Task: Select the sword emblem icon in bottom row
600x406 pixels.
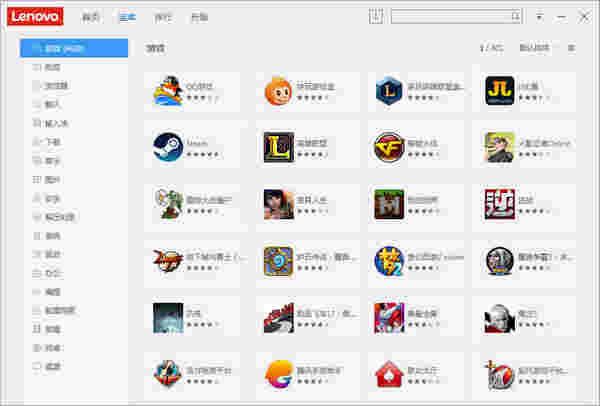Action: [499, 374]
